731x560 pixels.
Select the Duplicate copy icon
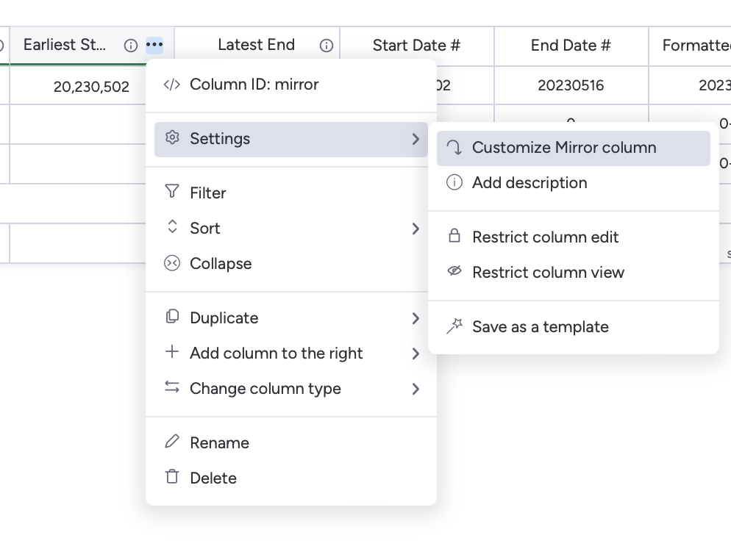coord(171,317)
